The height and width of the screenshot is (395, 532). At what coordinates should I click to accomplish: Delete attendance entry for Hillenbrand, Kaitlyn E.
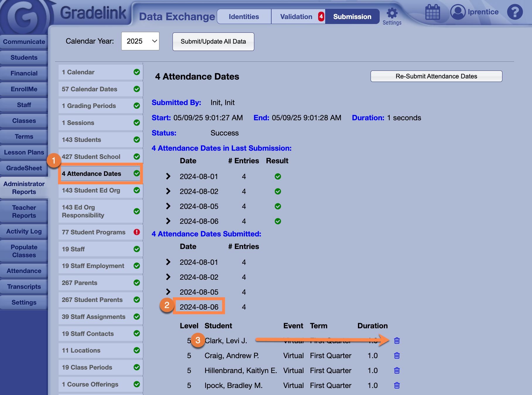pyautogui.click(x=397, y=370)
